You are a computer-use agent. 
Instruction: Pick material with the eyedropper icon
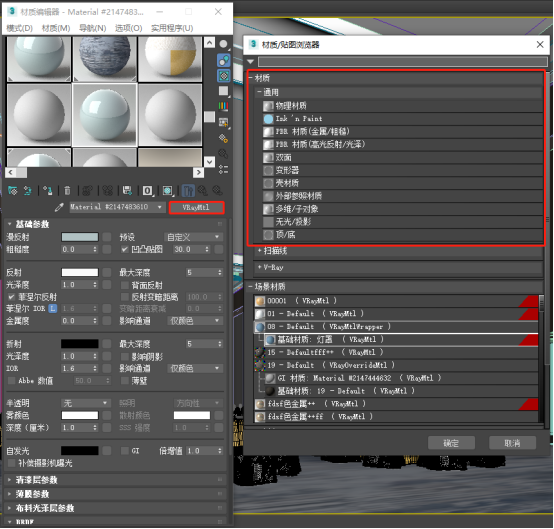[x=59, y=207]
